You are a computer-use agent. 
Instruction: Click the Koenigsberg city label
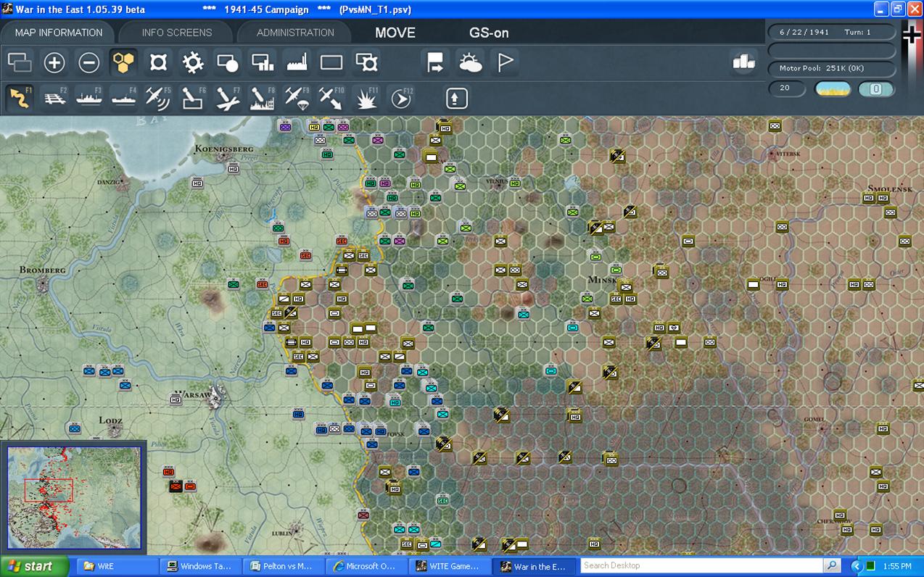pyautogui.click(x=224, y=149)
